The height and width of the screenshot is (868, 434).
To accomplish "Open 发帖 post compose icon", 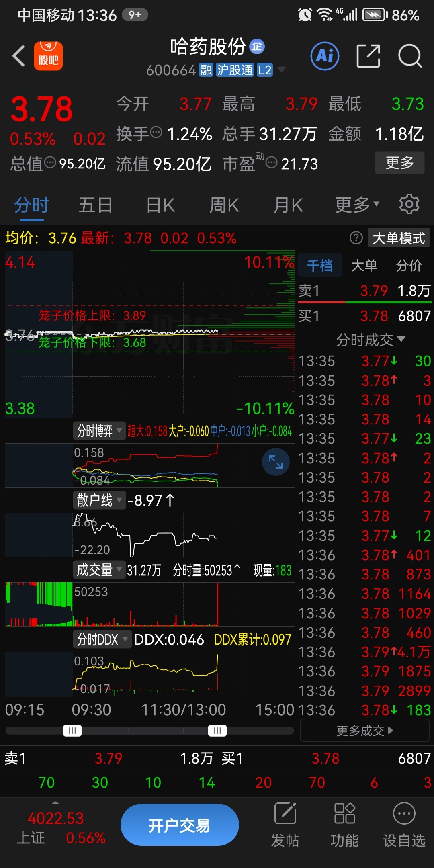I will 285,825.
